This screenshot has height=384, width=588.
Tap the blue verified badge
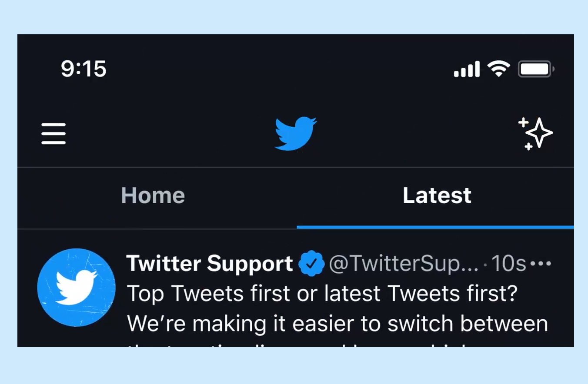pos(311,264)
